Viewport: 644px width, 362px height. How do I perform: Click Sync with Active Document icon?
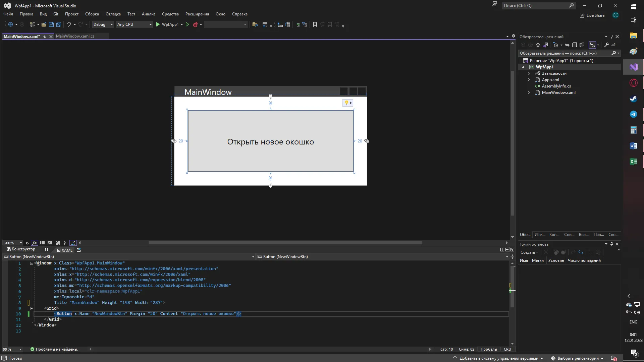[x=567, y=45]
